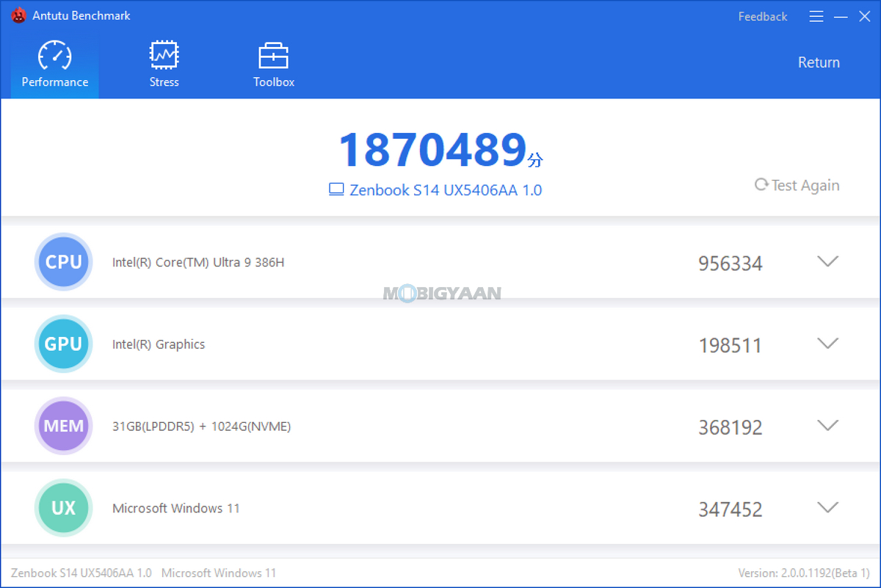Click the round UX badge icon
The image size is (881, 588).
click(x=64, y=508)
